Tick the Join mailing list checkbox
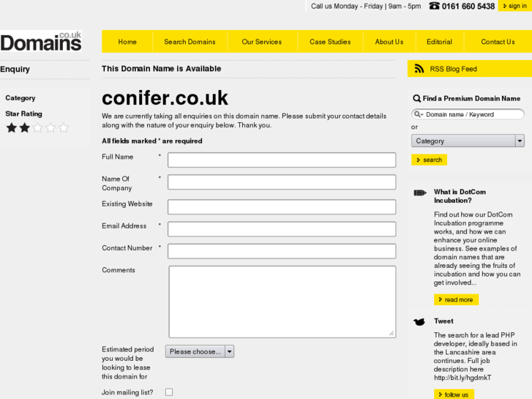 pos(169,392)
